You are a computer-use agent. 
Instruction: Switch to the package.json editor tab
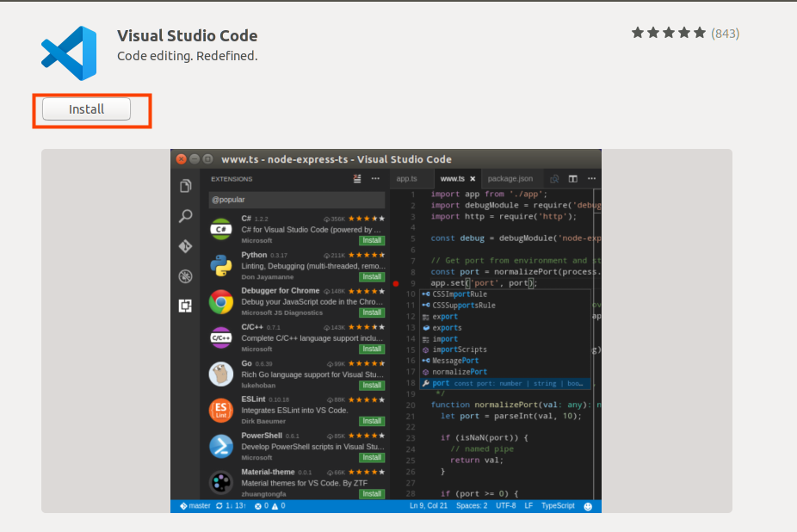click(x=510, y=179)
